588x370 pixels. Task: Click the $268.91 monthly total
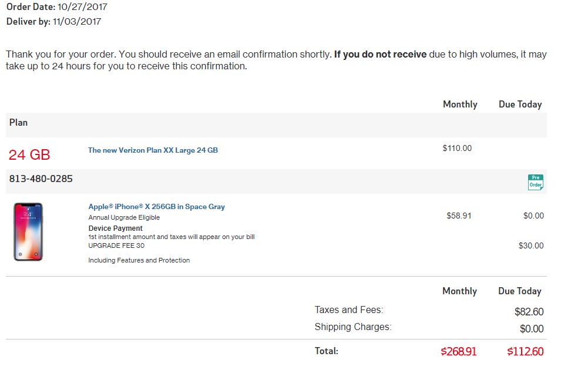click(459, 351)
